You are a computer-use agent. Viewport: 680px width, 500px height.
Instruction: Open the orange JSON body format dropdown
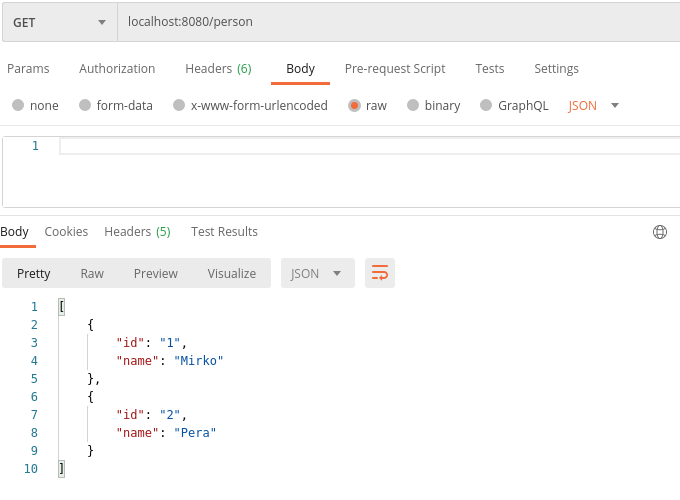[x=593, y=105]
